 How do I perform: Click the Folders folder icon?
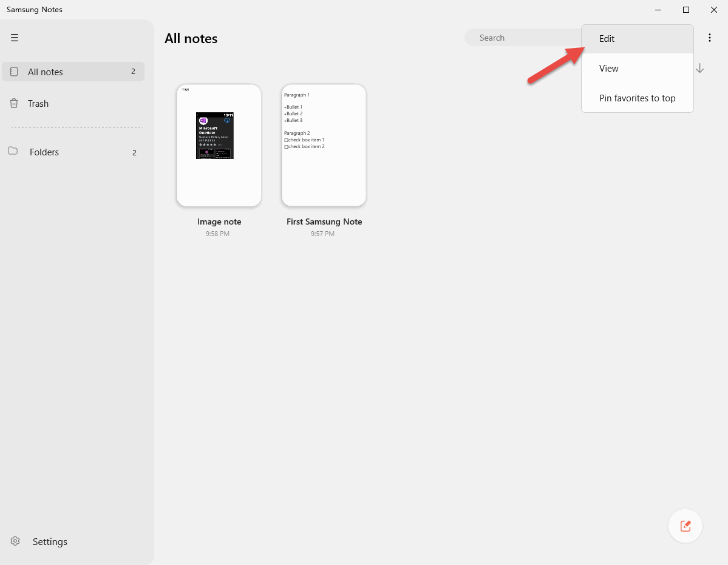tap(13, 151)
